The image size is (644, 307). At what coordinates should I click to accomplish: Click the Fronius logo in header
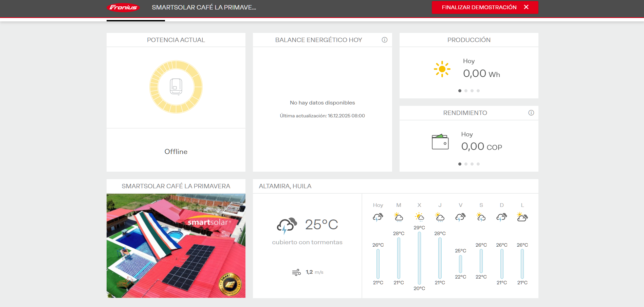tap(123, 7)
